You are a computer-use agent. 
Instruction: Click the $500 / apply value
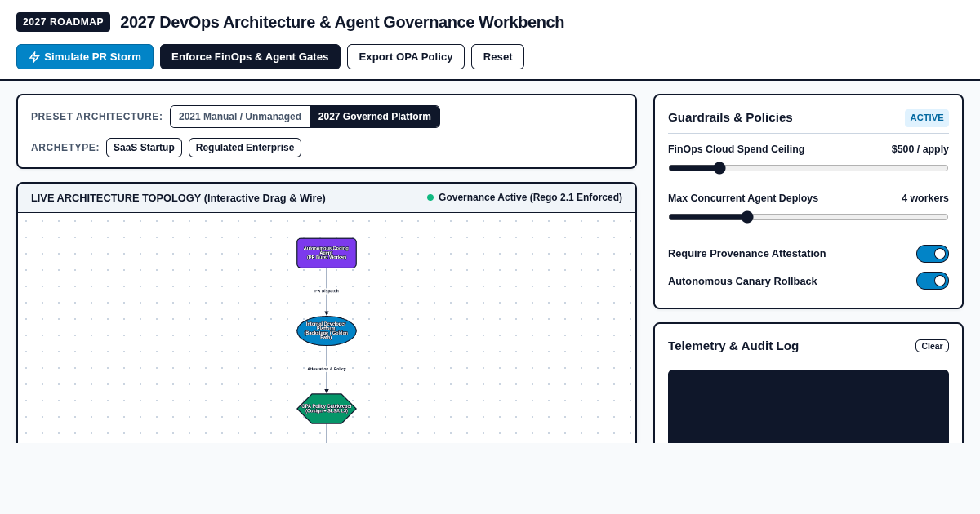point(920,149)
